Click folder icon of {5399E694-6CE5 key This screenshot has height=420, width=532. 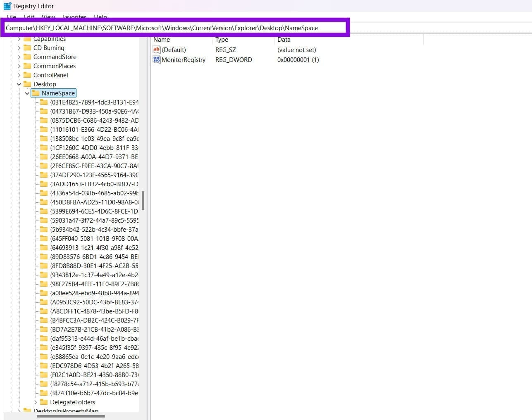coord(44,211)
